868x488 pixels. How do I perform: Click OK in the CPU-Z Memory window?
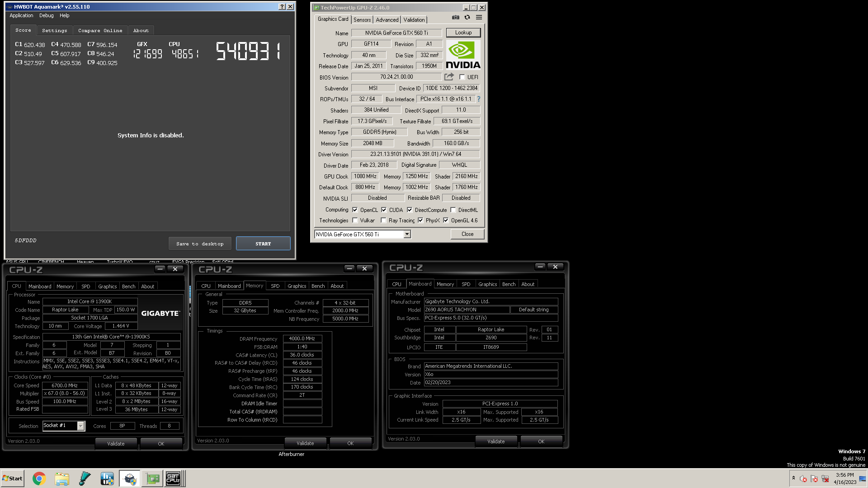click(350, 443)
